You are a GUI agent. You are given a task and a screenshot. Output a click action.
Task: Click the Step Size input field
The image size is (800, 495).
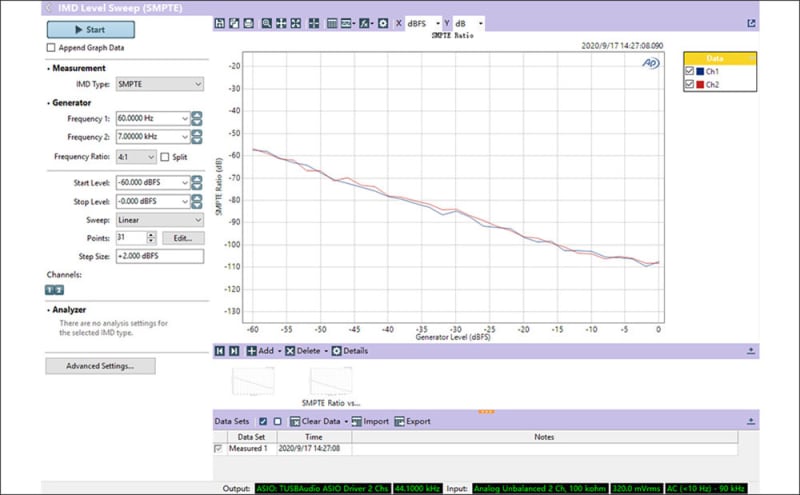click(160, 256)
